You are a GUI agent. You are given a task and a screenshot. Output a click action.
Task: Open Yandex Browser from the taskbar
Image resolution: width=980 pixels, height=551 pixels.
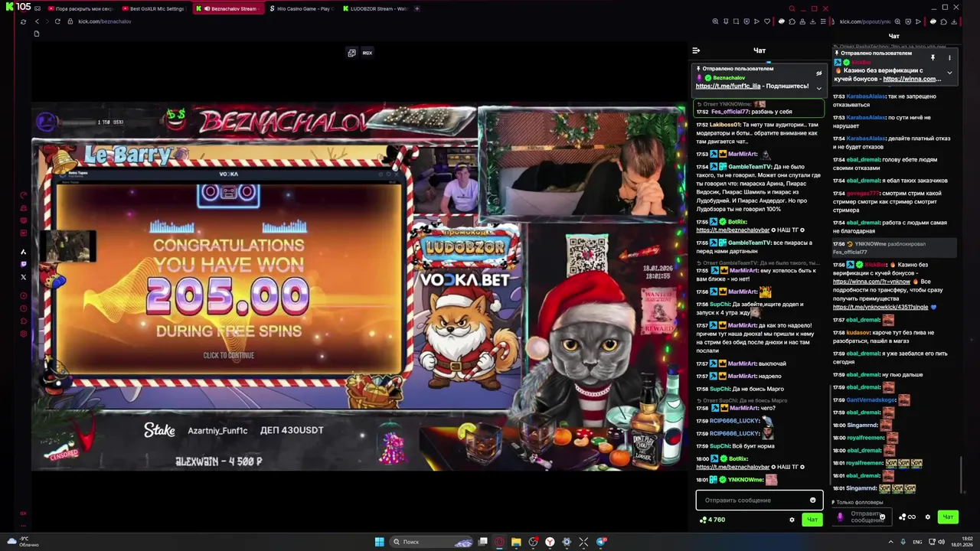pyautogui.click(x=550, y=542)
